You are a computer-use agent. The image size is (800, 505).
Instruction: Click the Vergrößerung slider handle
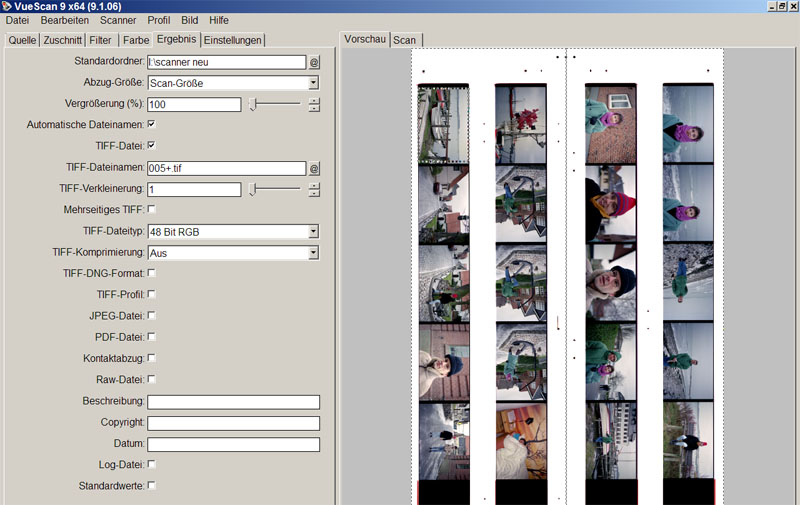(x=252, y=104)
